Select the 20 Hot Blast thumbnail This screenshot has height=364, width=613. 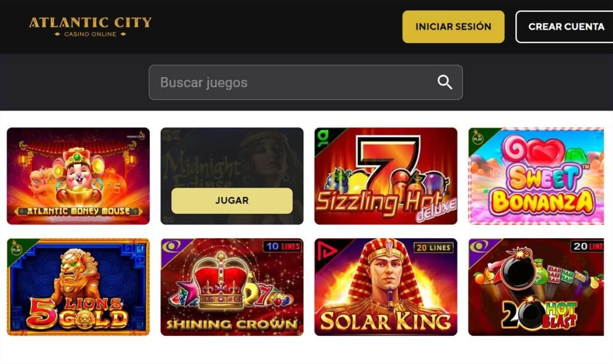coord(536,287)
